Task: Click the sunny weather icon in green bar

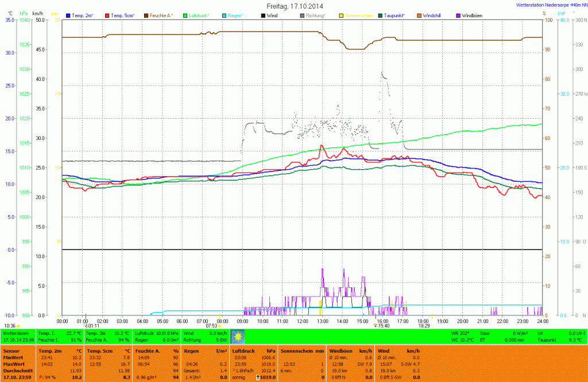Action: coord(238,336)
